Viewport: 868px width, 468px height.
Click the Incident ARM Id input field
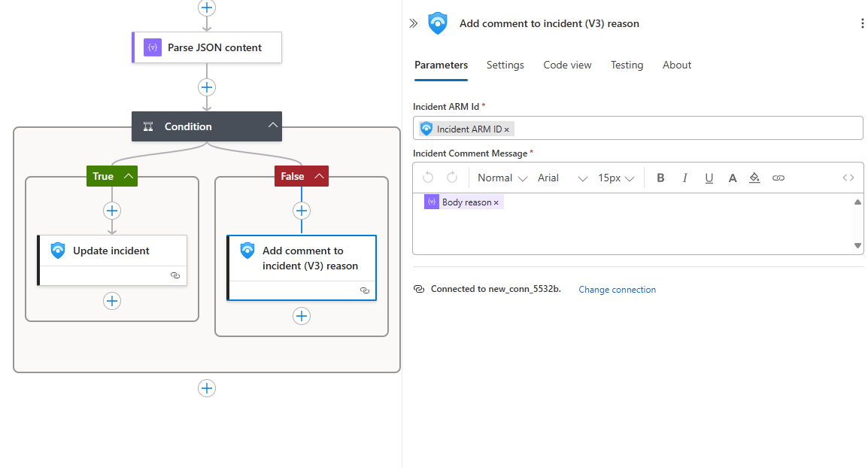point(638,128)
